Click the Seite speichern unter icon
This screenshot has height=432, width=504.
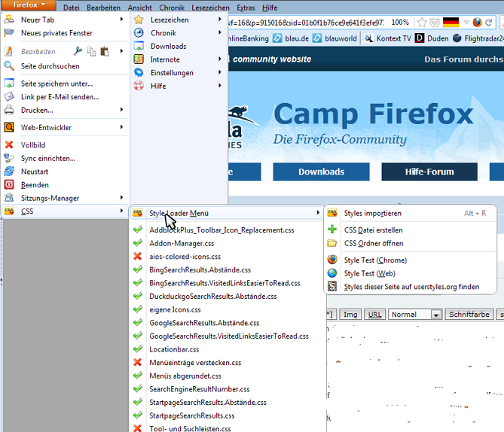9,84
